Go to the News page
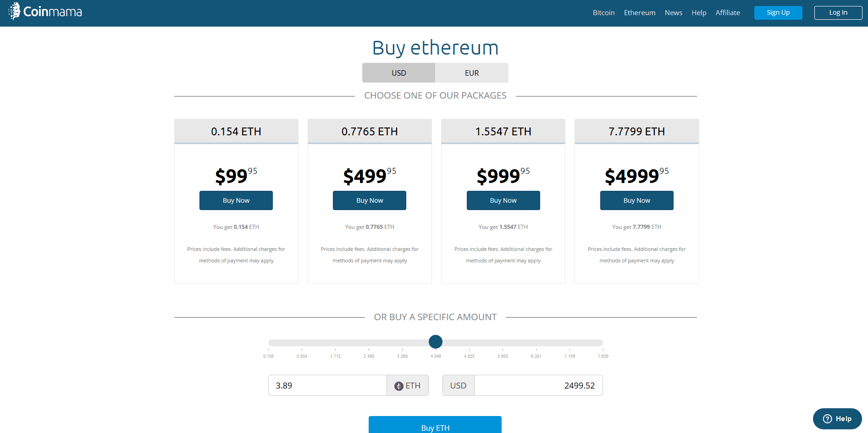This screenshot has width=868, height=433. tap(674, 13)
